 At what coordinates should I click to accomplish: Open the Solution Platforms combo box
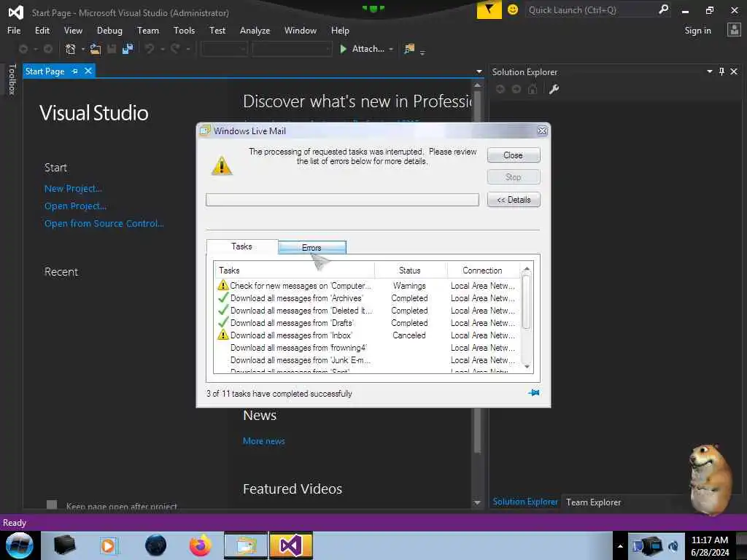click(292, 49)
